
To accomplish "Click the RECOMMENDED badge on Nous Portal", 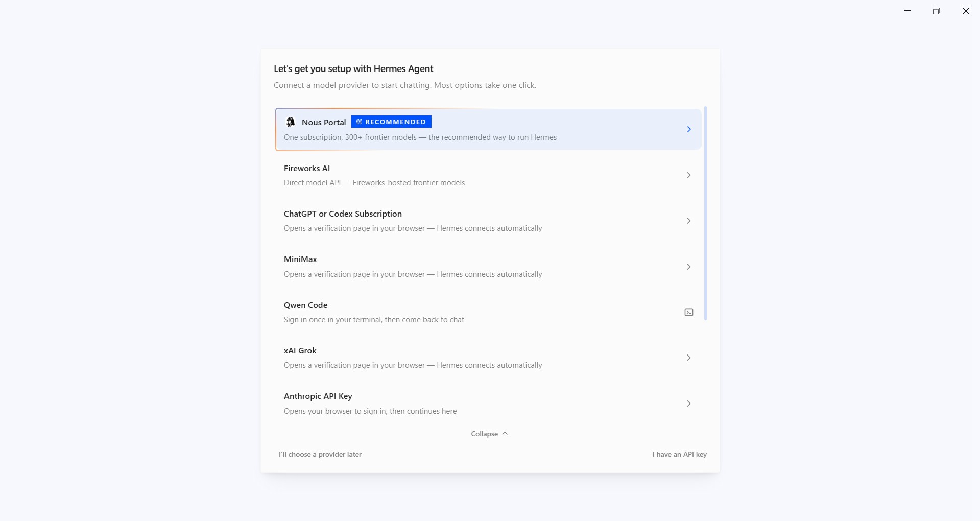I will [x=391, y=122].
